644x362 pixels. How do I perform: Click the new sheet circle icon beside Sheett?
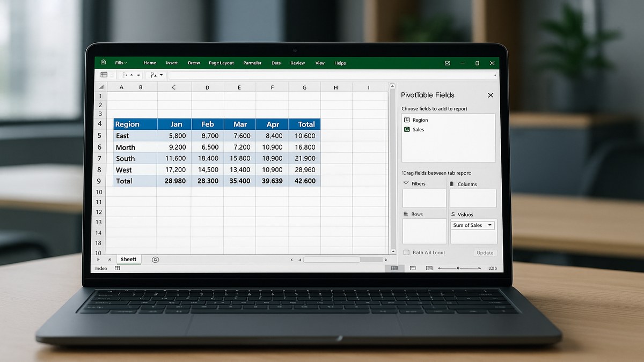coord(155,259)
